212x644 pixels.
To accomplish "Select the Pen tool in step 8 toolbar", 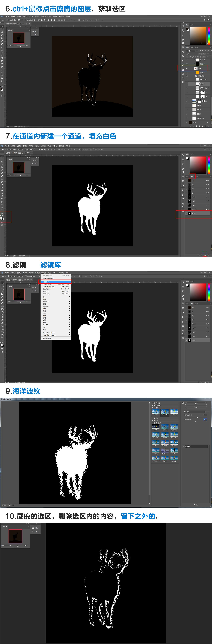I will 2,323.
